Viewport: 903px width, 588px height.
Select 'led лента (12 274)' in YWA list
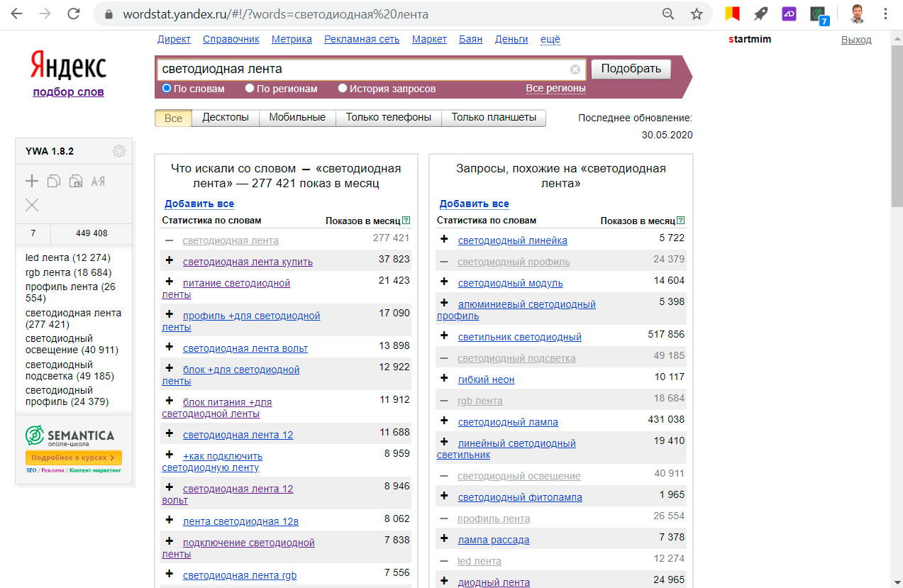click(68, 257)
